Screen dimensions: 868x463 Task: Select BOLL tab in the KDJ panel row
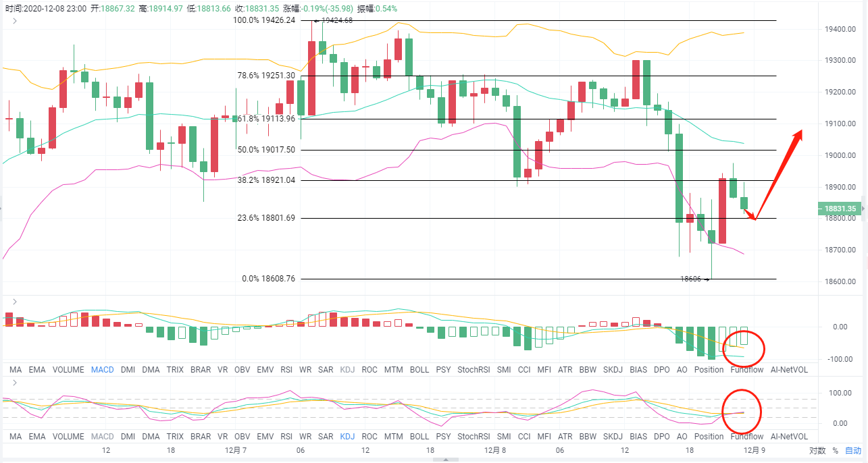[419, 437]
